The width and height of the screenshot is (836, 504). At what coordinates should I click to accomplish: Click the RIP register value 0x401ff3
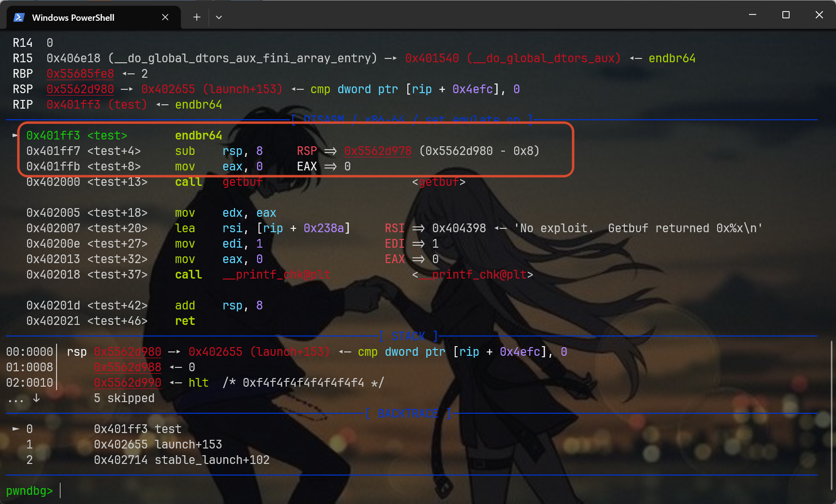(73, 105)
